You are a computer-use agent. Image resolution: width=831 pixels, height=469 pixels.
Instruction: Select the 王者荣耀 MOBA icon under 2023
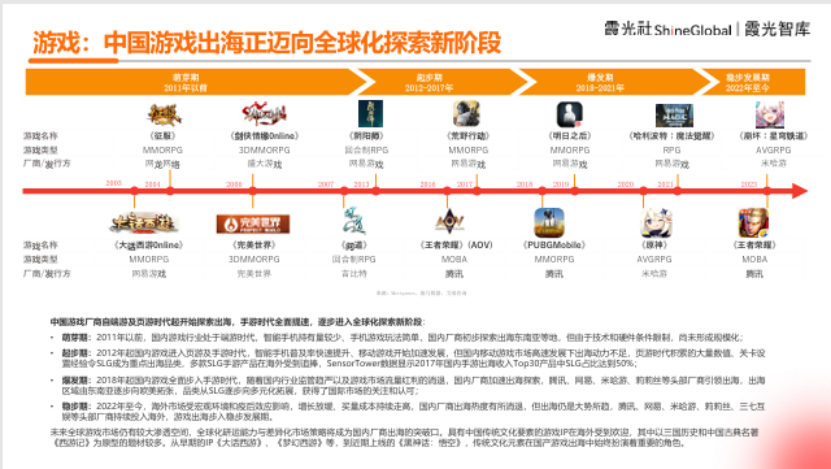(x=753, y=223)
